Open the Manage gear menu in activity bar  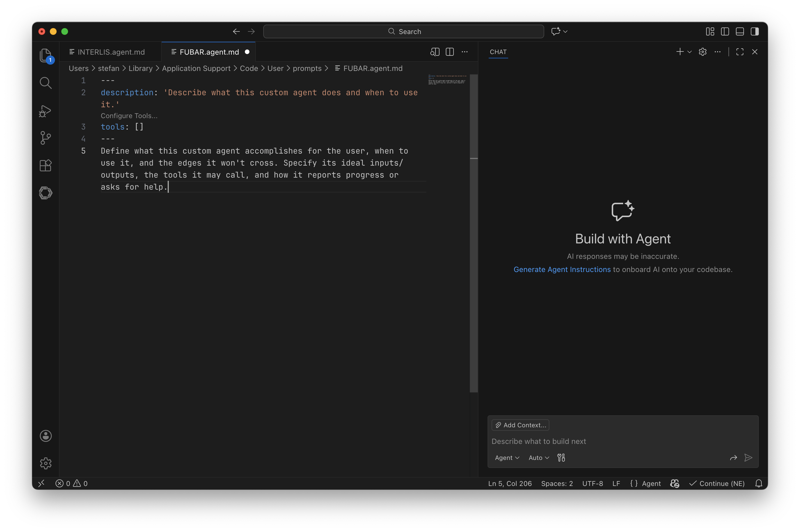pos(45,463)
